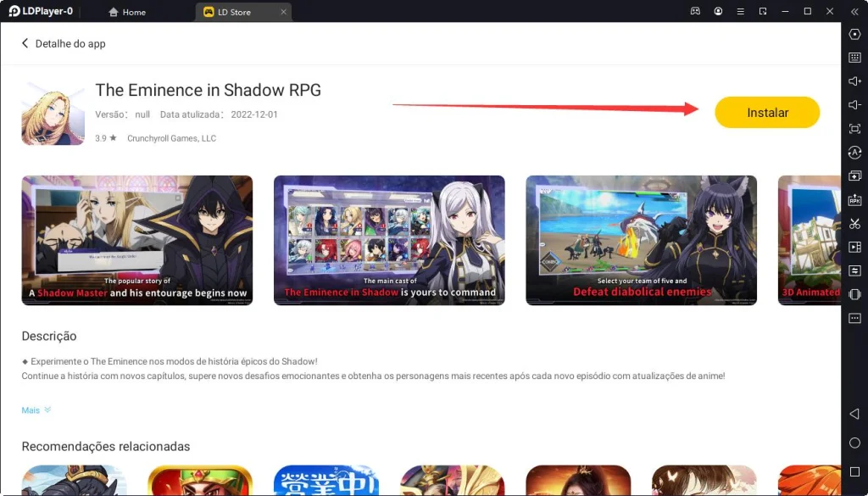Screen dimensions: 868x496
Task: Open keyboard mapping tool in sidebar
Action: (854, 58)
